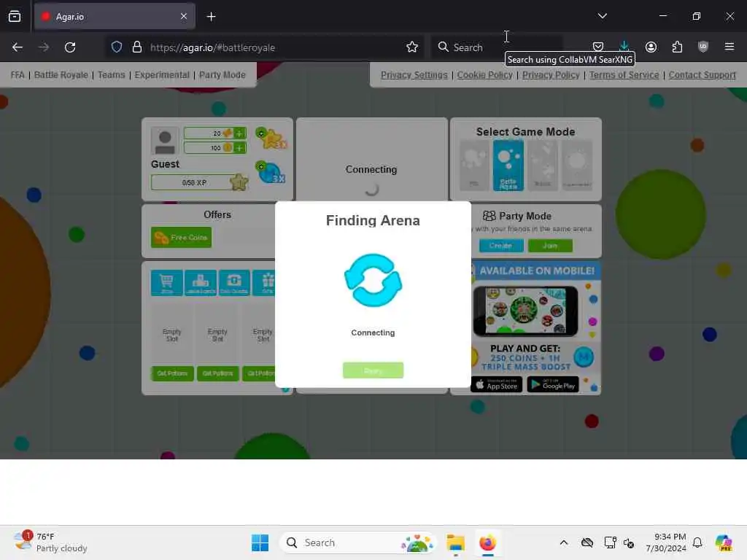The width and height of the screenshot is (747, 560).
Task: Choose the Experimental mode tile
Action: (577, 166)
